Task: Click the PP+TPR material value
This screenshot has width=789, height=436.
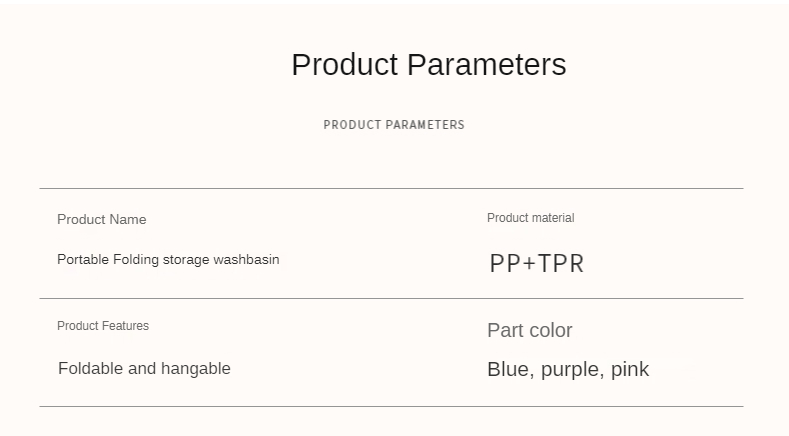Action: point(536,264)
